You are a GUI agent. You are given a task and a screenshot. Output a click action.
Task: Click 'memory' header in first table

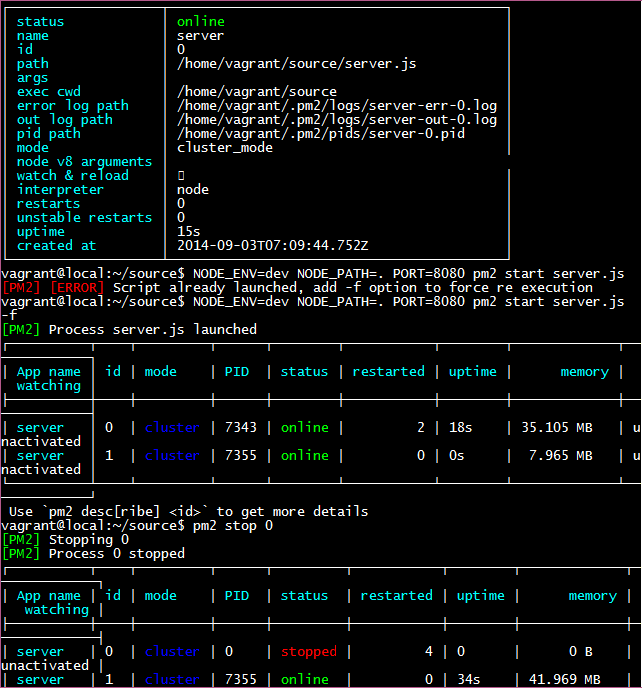pos(585,372)
